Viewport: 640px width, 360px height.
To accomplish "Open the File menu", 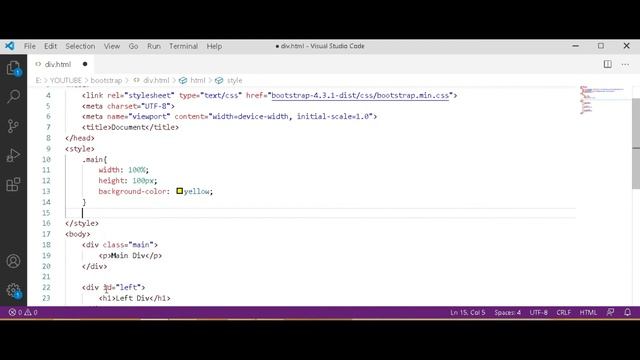I will click(30, 46).
